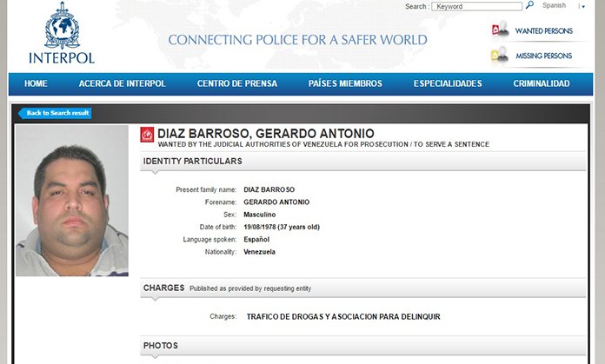This screenshot has height=364, width=605.
Task: Open the CRIMINALIDAD menu item
Action: click(542, 84)
